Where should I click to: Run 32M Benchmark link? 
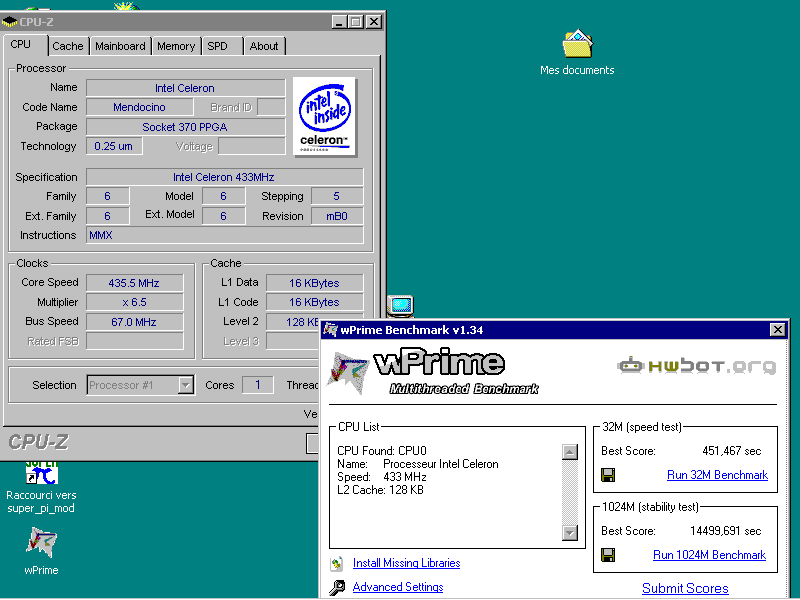(x=717, y=475)
